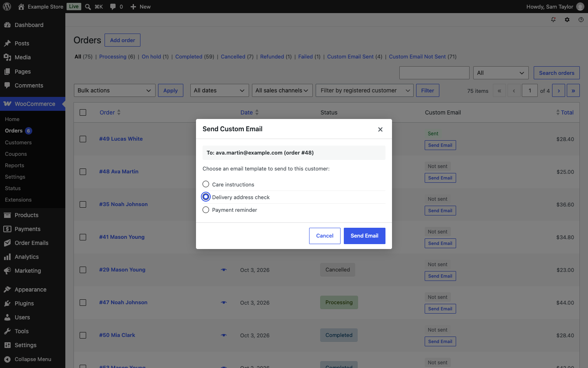This screenshot has height=368, width=588.
Task: Select the Care instructions template
Action: click(206, 184)
